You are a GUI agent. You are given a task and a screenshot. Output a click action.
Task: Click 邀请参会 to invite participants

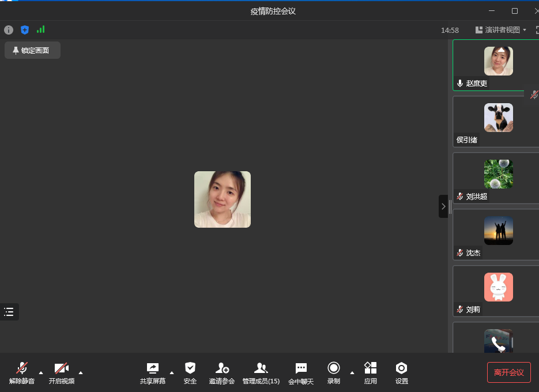tap(222, 373)
